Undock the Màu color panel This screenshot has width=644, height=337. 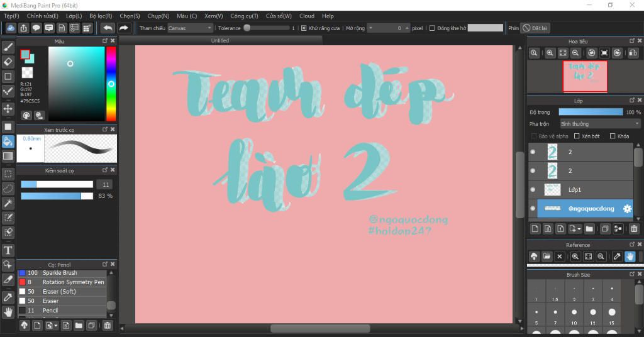tap(105, 41)
